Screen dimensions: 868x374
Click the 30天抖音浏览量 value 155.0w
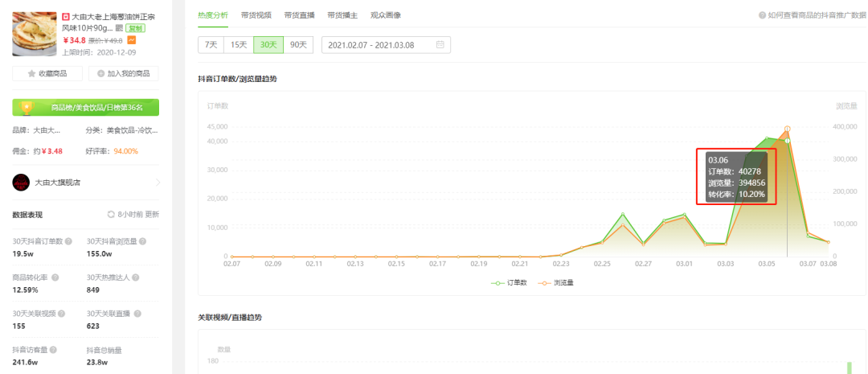[x=99, y=254]
